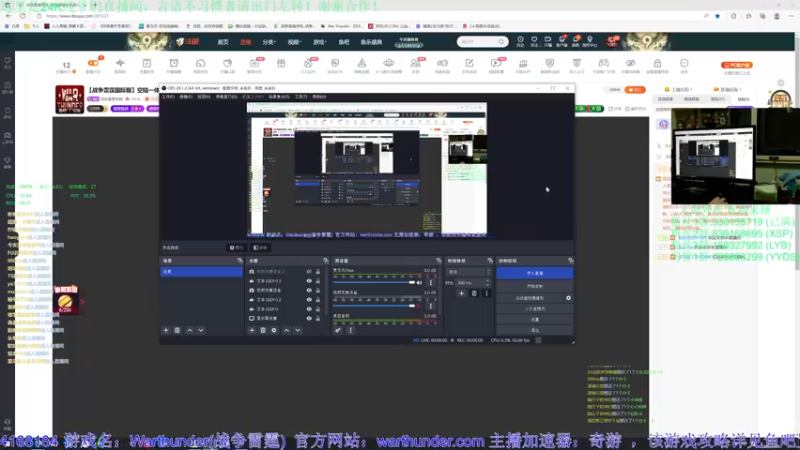Adjust the 麦克风/Aux volume slider
The image size is (800, 450).
pyautogui.click(x=374, y=283)
